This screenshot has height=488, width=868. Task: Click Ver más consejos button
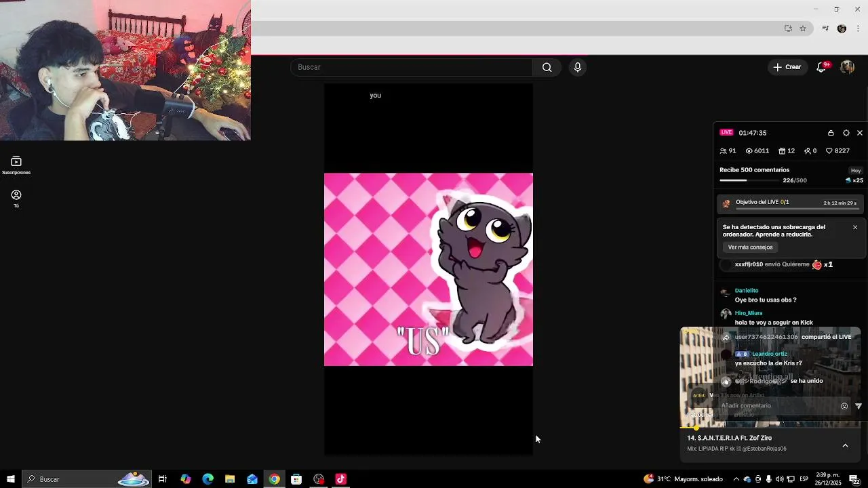click(750, 247)
